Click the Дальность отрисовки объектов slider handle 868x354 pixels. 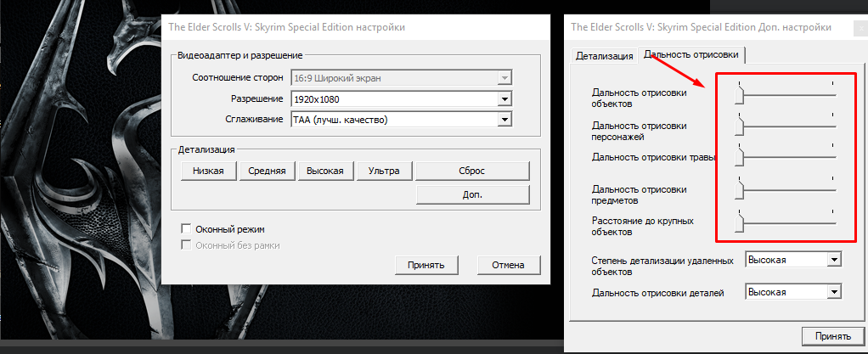(x=739, y=96)
